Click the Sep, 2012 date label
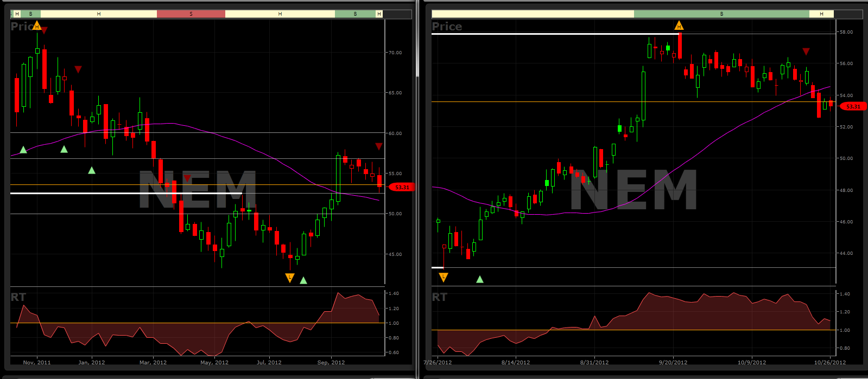Viewport: 868px width, 379px height. pos(331,362)
